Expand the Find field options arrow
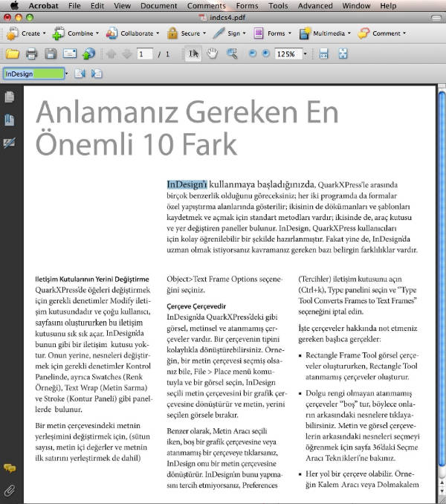This screenshot has width=446, height=504. coord(66,74)
